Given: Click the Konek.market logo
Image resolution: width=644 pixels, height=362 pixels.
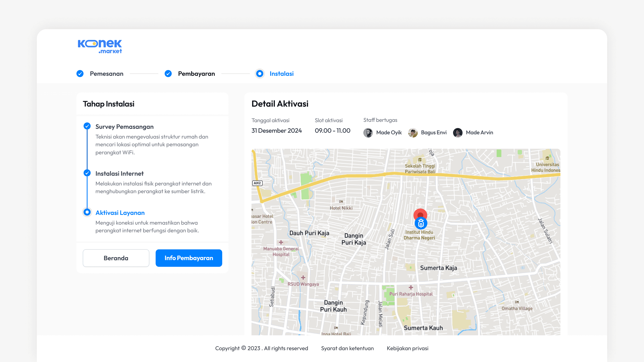Looking at the screenshot, I should (x=100, y=46).
